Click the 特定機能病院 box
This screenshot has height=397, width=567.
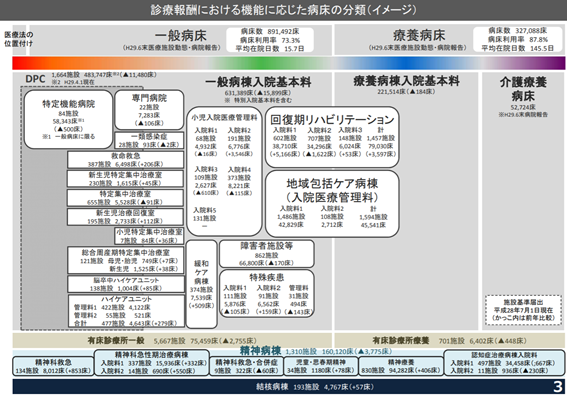click(x=68, y=119)
